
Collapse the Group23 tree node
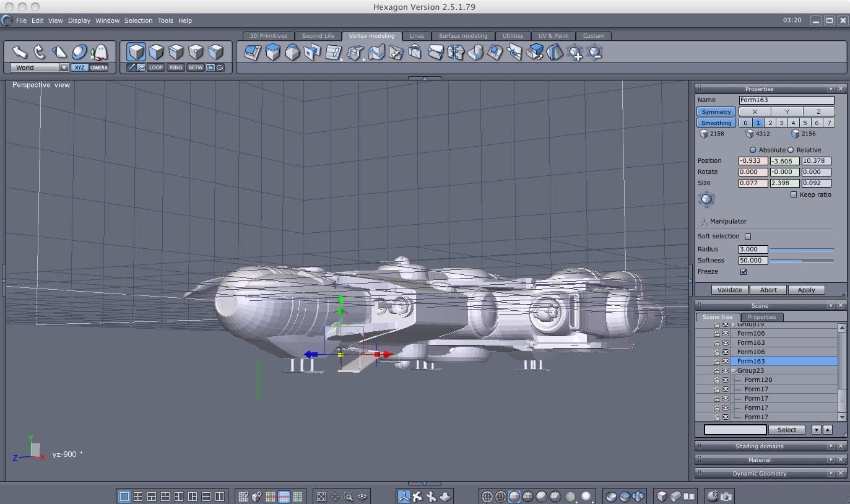tap(734, 371)
